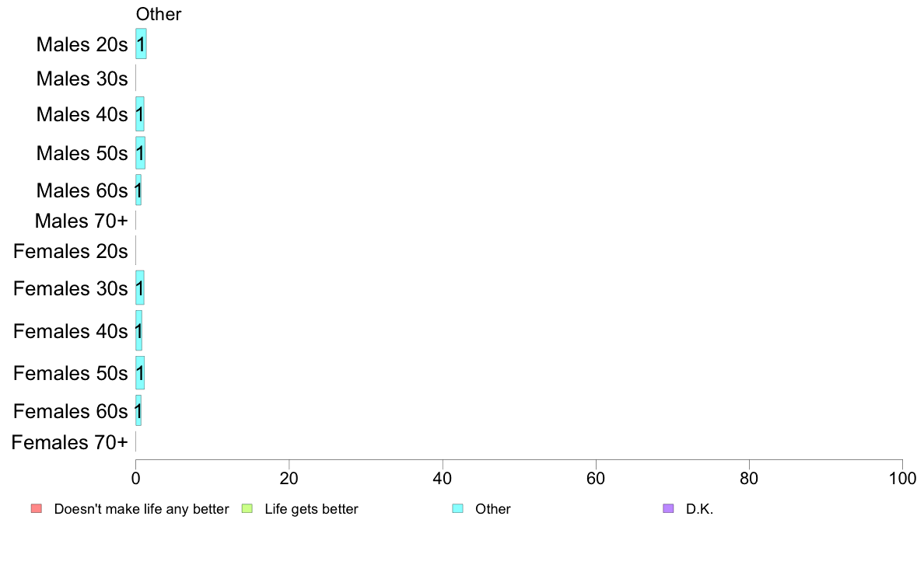The width and height of the screenshot is (924, 572).
Task: Click the Life gets better legend text
Action: coord(311,509)
